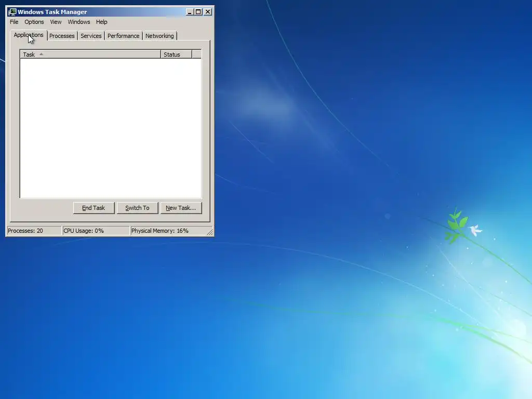Click the Switch To button
The width and height of the screenshot is (532, 399).
tap(137, 208)
